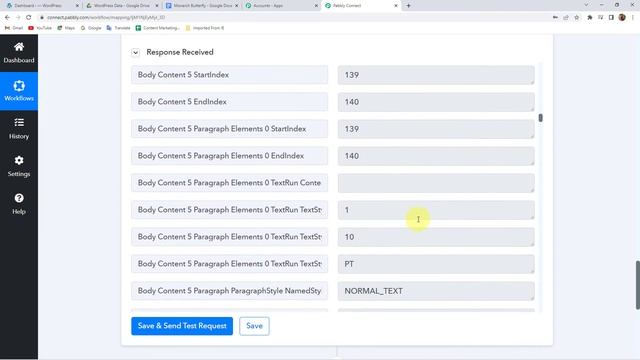Screen dimensions: 640x360
Task: Go forward in browser history
Action: tap(18, 18)
